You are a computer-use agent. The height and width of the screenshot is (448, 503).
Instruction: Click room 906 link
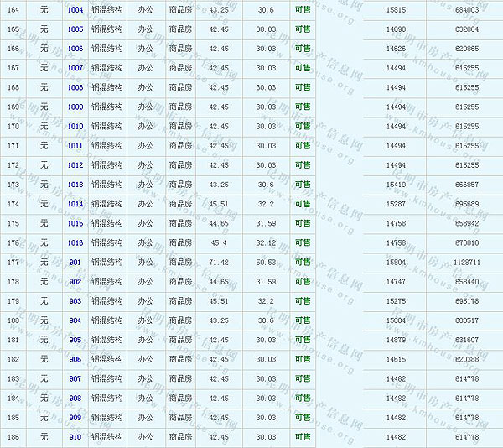point(75,359)
